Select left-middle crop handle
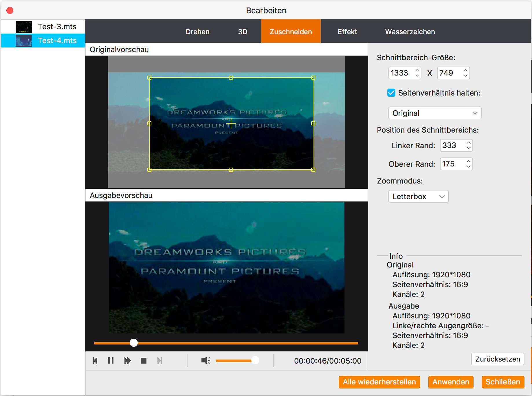 (149, 123)
